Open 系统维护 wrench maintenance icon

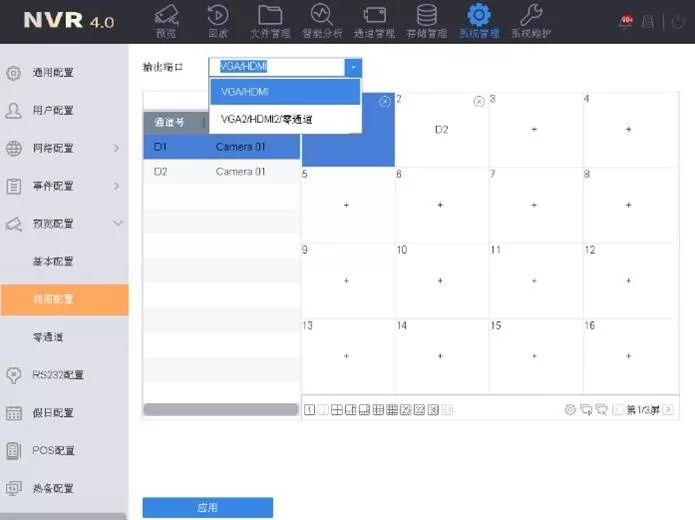[x=531, y=16]
